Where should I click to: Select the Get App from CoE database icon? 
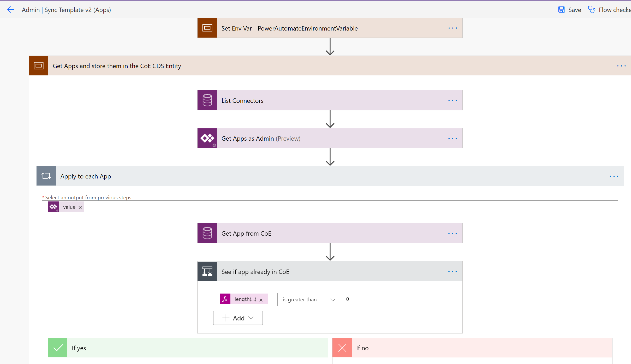tap(207, 233)
